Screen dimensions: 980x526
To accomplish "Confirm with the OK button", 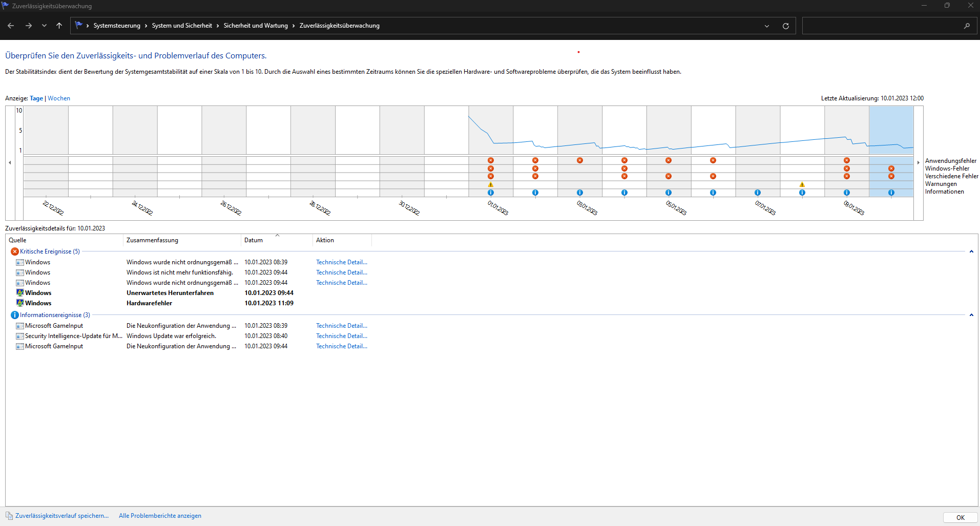I will (961, 517).
